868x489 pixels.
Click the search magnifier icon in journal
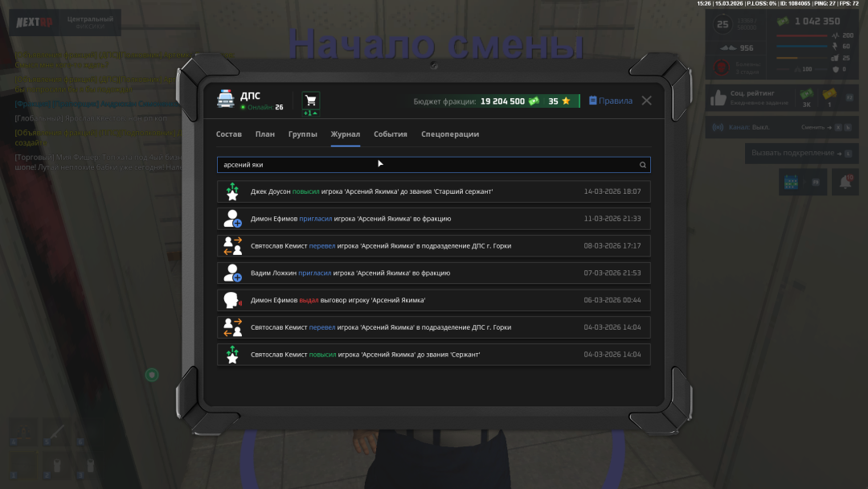pos(642,165)
